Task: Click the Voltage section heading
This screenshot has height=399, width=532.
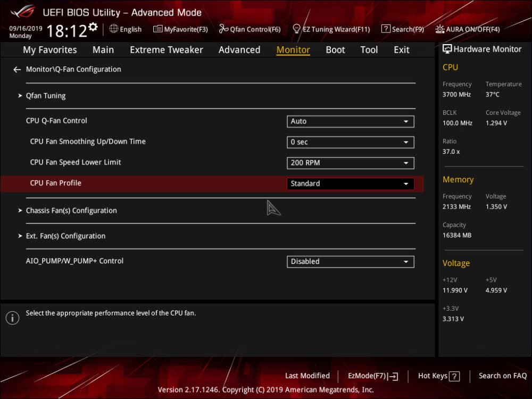Action: [x=456, y=263]
